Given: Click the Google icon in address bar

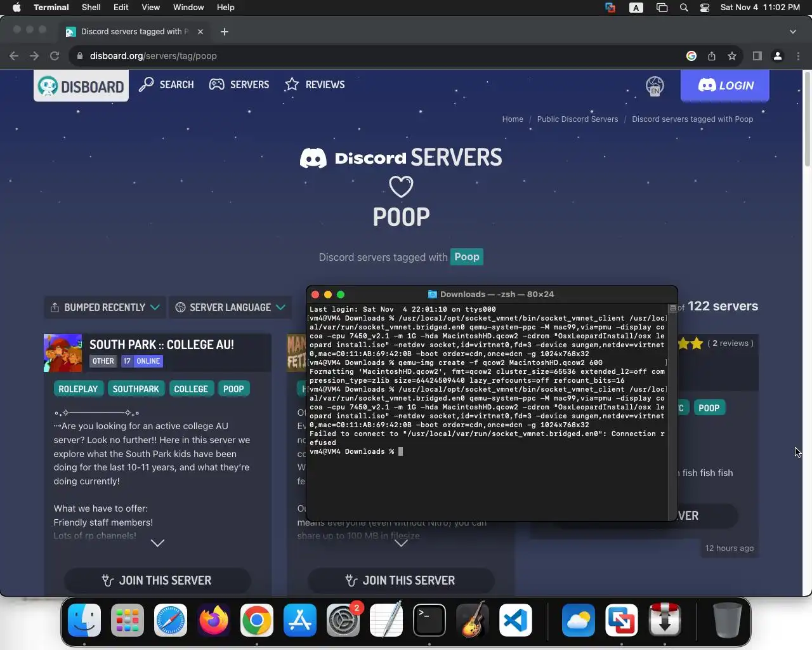Looking at the screenshot, I should click(691, 56).
